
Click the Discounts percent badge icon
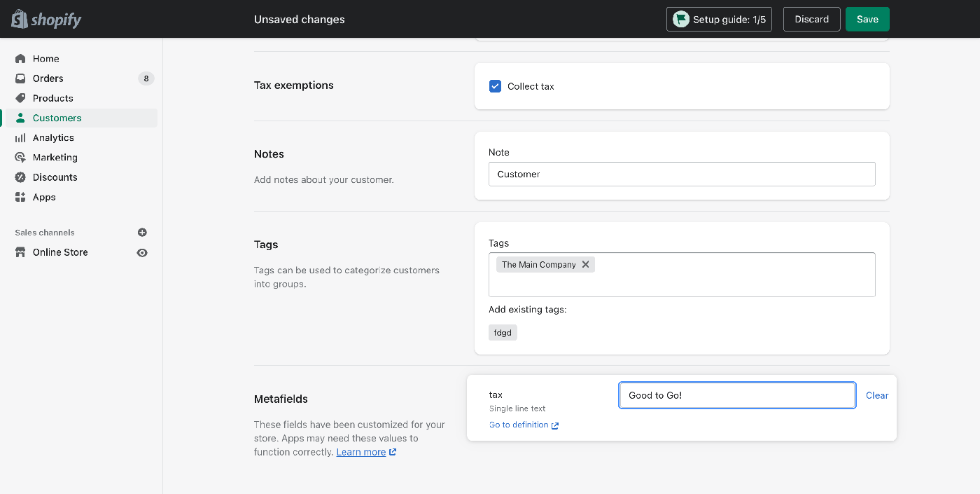pos(20,177)
